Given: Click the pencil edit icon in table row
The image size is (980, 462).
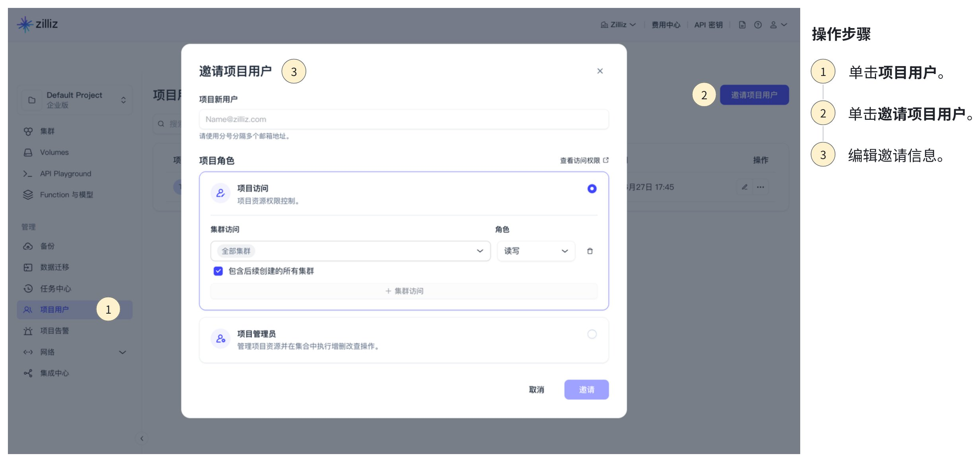Looking at the screenshot, I should [x=744, y=187].
